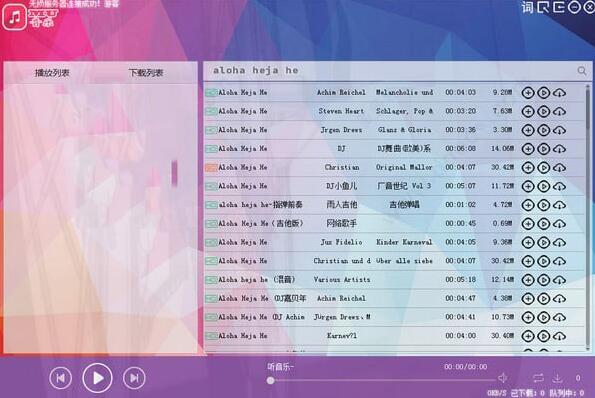Image resolution: width=595 pixels, height=398 pixels.
Task: Click the 队列中 status at bottom
Action: coord(567,393)
